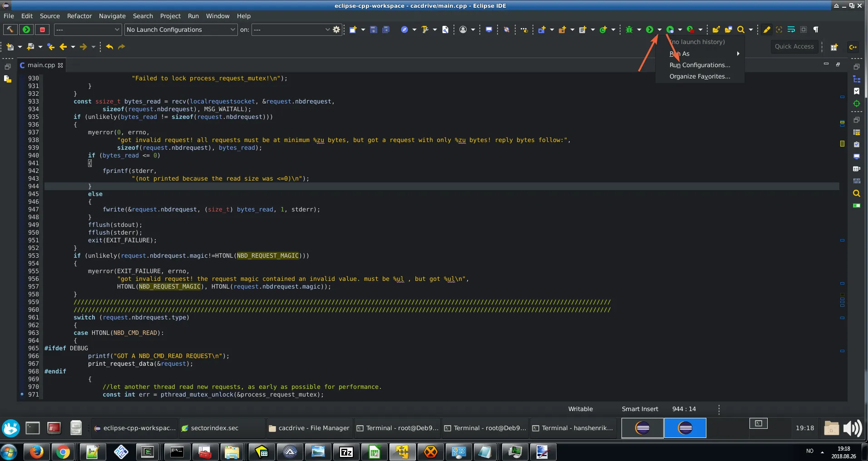The height and width of the screenshot is (461, 868).
Task: Expand the Search icon dropdown arrow
Action: [x=751, y=29]
